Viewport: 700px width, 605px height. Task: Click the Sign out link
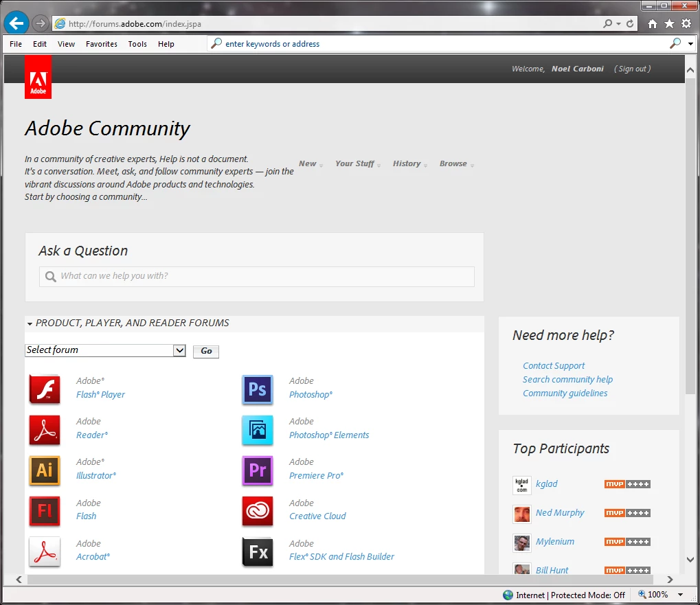(632, 69)
